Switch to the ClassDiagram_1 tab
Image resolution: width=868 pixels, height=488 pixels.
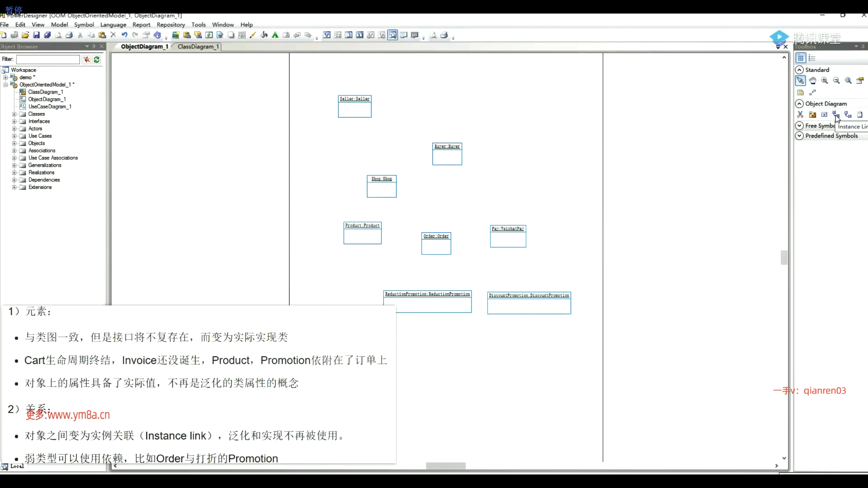click(198, 47)
